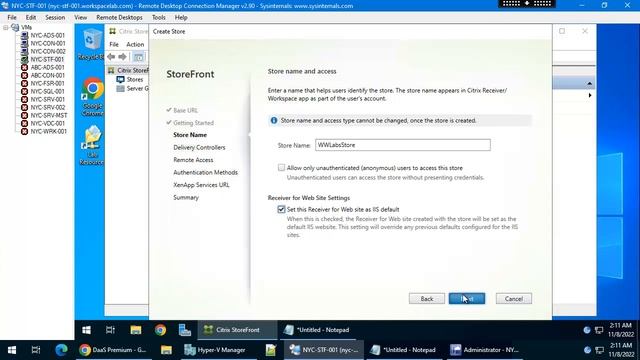
Task: Cancel the Create Store wizard
Action: pos(513,299)
